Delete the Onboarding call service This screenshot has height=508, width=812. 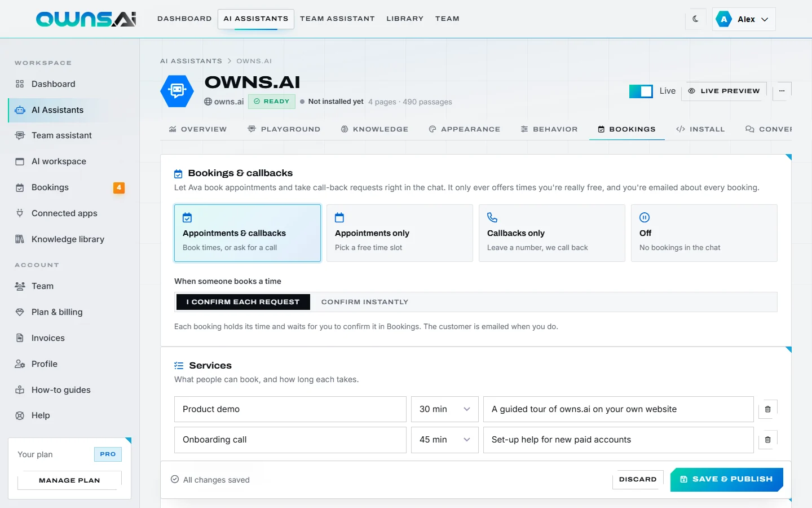[x=767, y=440]
